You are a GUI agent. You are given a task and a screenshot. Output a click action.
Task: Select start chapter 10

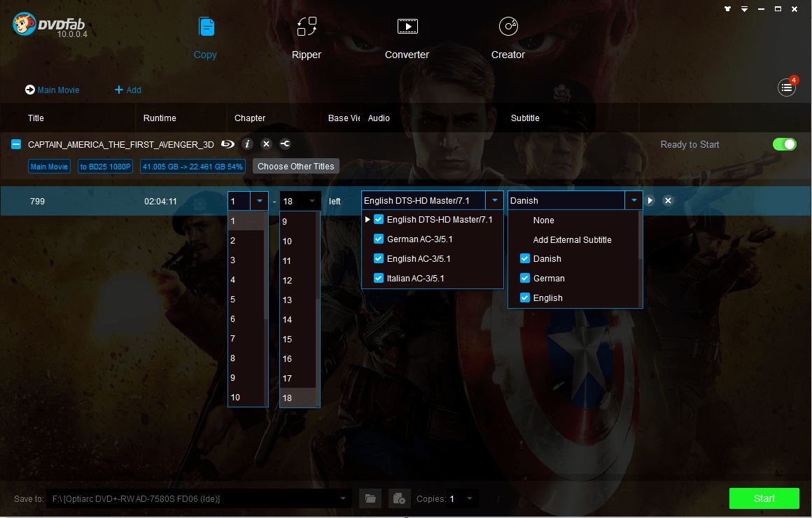[x=246, y=398]
